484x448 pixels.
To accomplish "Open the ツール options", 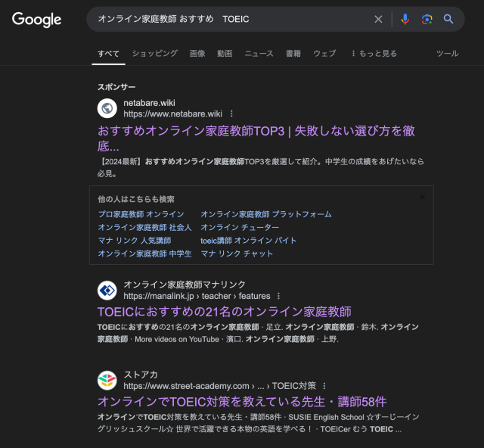I will pyautogui.click(x=447, y=54).
